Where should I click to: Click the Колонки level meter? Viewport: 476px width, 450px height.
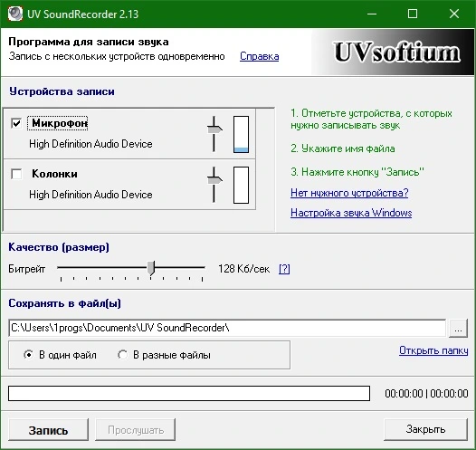coord(241,185)
